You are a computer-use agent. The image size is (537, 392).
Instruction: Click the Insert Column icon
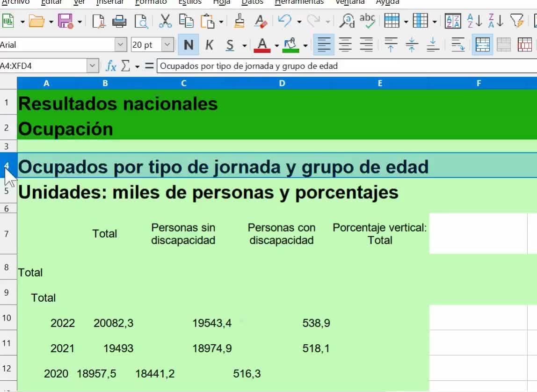pyautogui.click(x=420, y=21)
